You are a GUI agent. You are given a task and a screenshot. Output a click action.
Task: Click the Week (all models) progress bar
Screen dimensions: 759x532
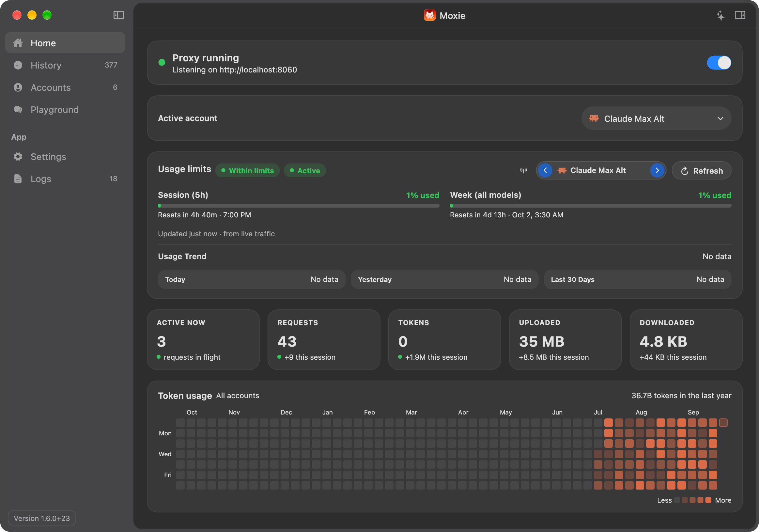click(x=590, y=206)
